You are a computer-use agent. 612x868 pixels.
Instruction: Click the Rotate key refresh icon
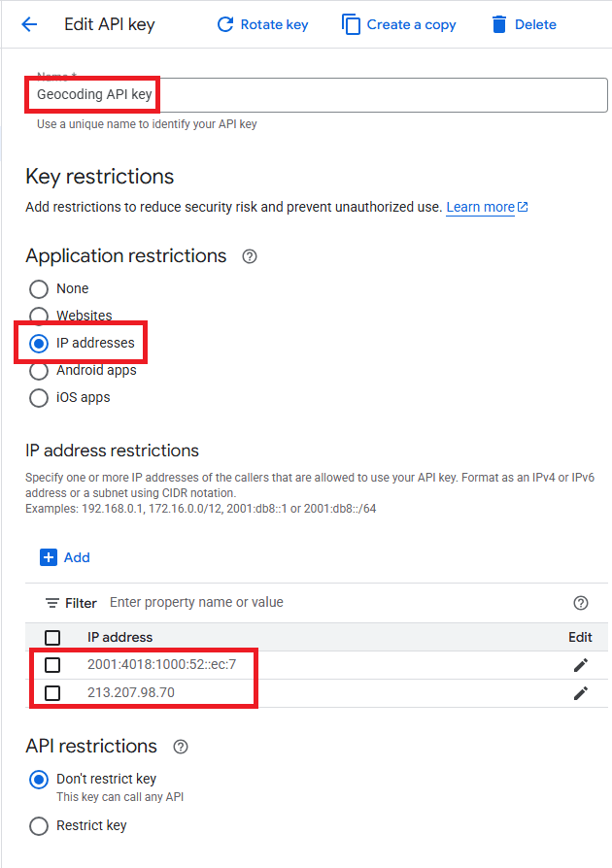(x=224, y=24)
